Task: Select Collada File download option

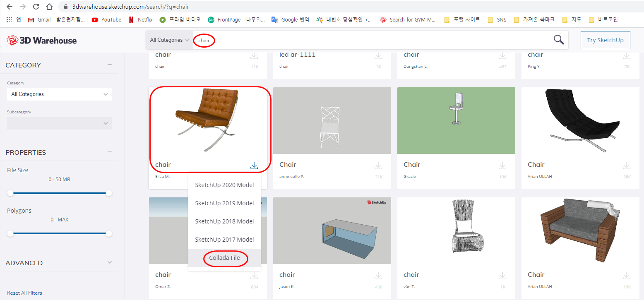Action: pos(224,258)
